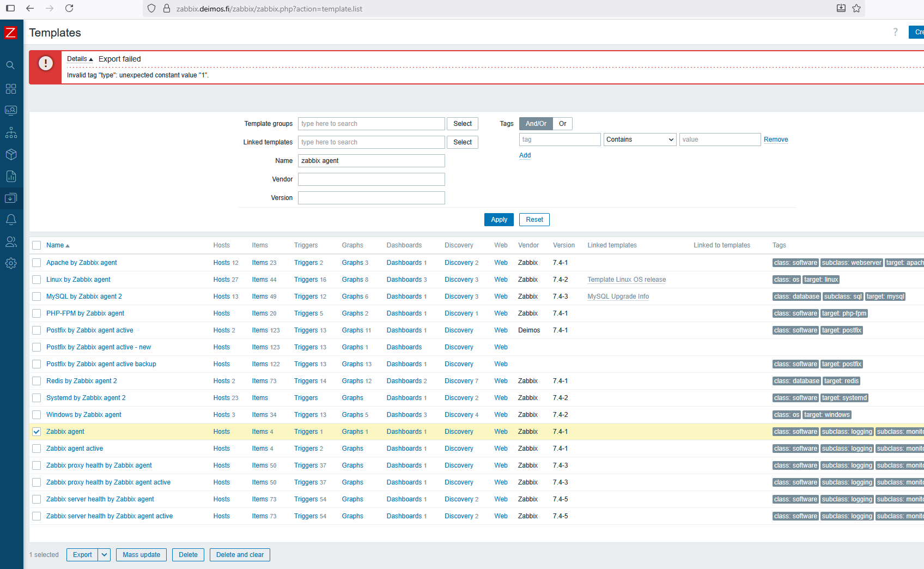Image resolution: width=924 pixels, height=569 pixels.
Task: Check the Linux by Zabbix agent checkbox
Action: [x=37, y=280]
